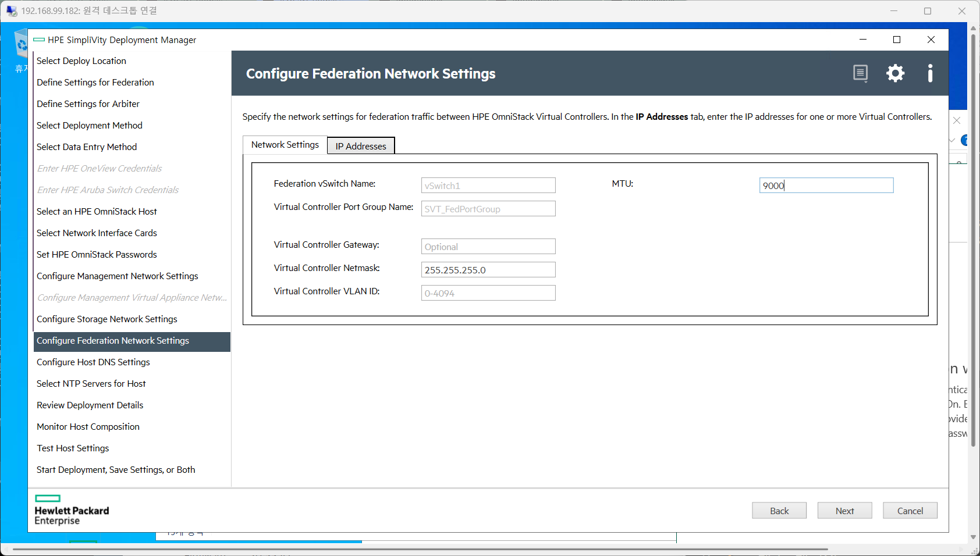Screen dimensions: 980x556
Task: Click the scroll down arrow of remote session
Action: 973,537
